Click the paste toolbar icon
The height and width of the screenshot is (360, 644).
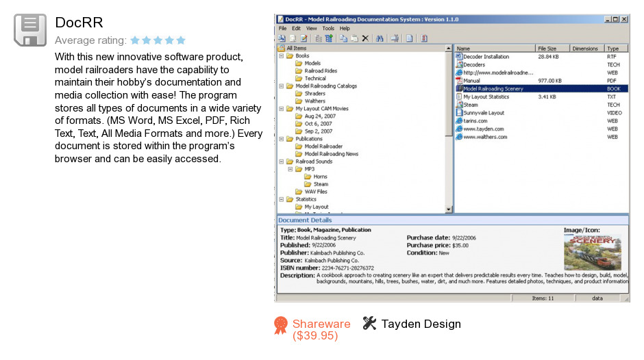(x=354, y=38)
